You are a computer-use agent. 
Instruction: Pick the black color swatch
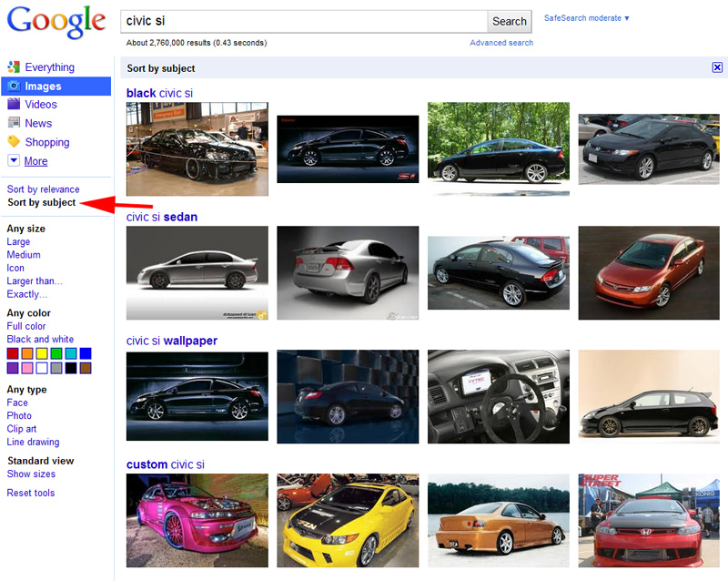pos(71,368)
